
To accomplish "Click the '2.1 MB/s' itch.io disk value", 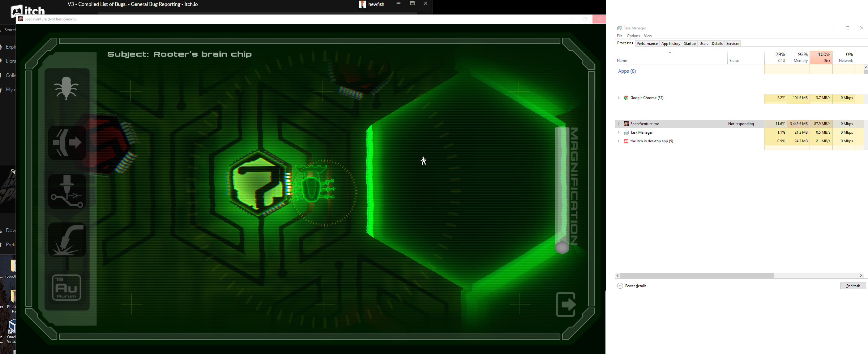I will [x=823, y=141].
